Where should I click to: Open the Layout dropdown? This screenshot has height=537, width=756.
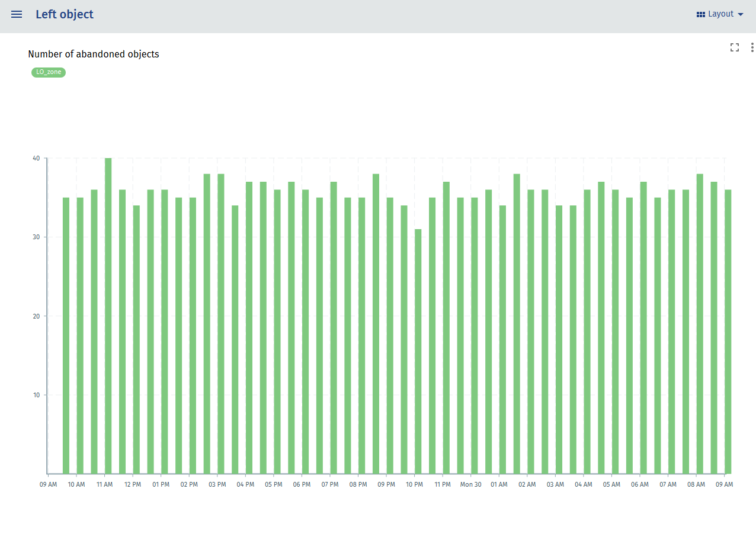(720, 14)
